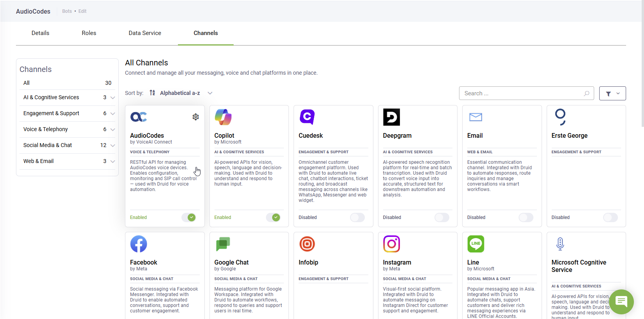Switch to the Data Service tab
This screenshot has height=319, width=644.
145,33
